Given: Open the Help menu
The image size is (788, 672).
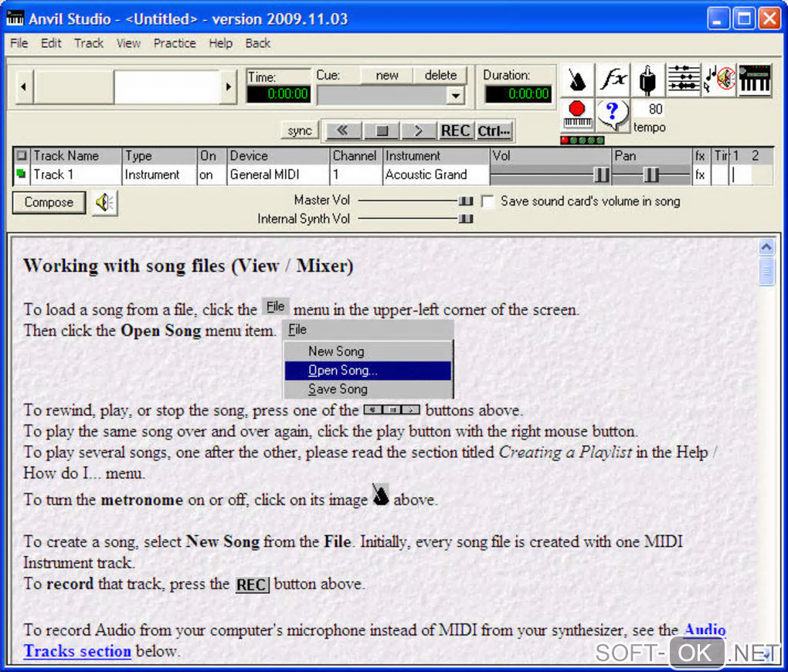Looking at the screenshot, I should [221, 43].
